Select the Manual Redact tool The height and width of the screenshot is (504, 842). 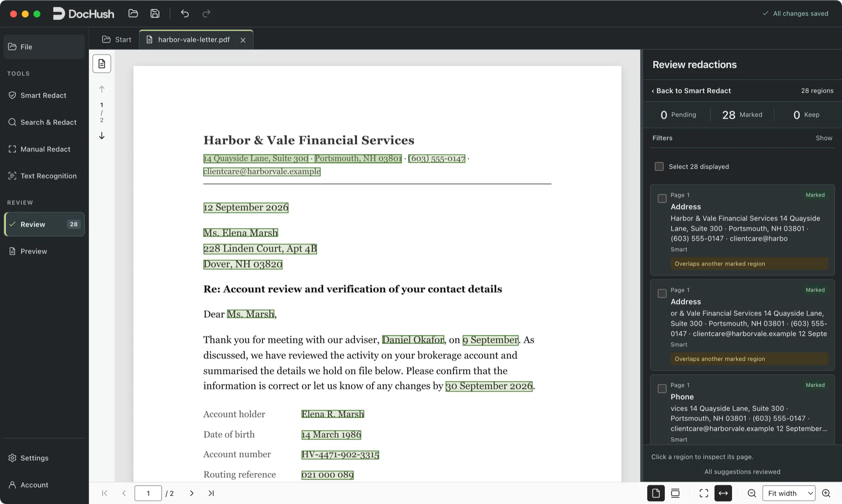[44, 149]
